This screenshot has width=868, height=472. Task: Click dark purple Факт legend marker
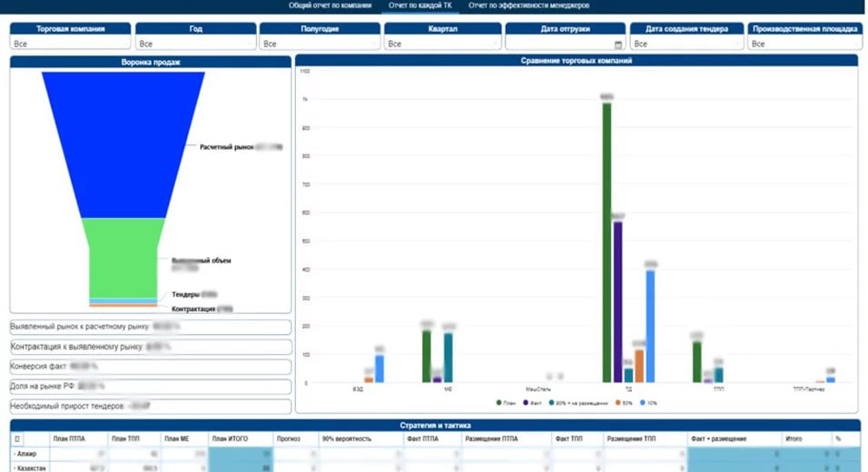point(525,403)
